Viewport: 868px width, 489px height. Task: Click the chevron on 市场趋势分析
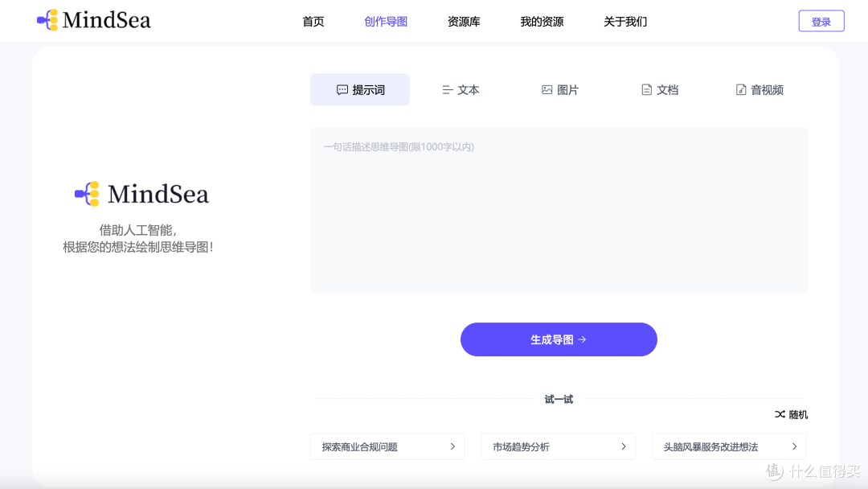click(624, 446)
